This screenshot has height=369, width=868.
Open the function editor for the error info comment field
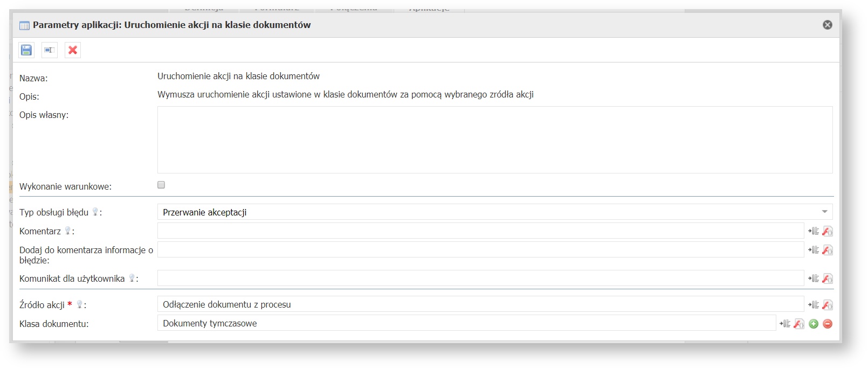(828, 250)
